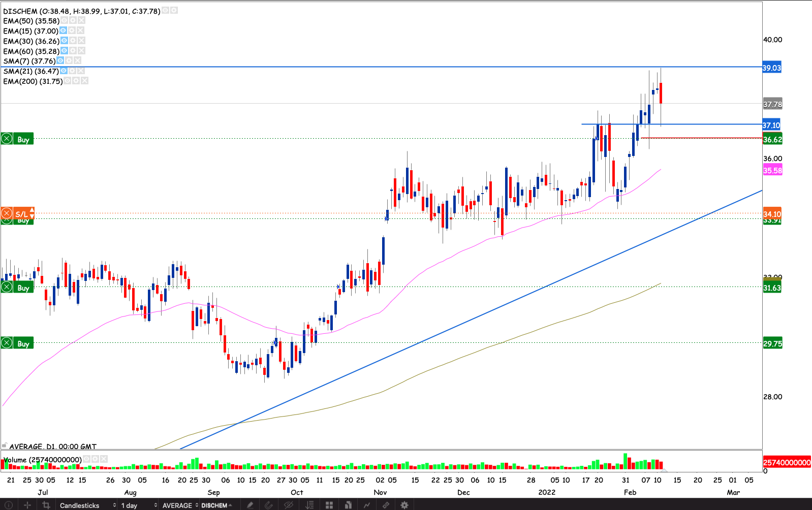
Task: Cancel the Buy order at 36.62
Action: point(7,139)
